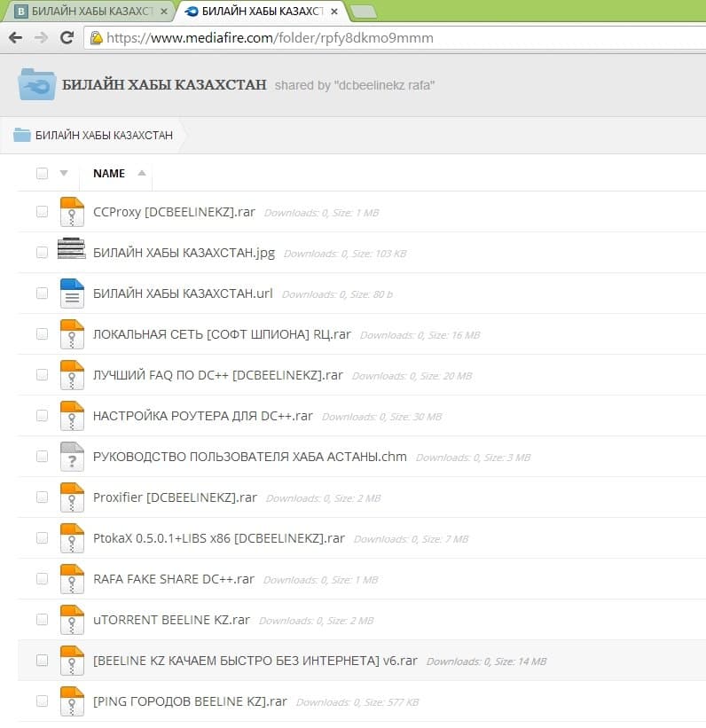This screenshot has height=728, width=706.
Task: Open file БИЛАЙН ХАБЫ КАЗАХСТАН.jpg
Action: click(x=184, y=253)
